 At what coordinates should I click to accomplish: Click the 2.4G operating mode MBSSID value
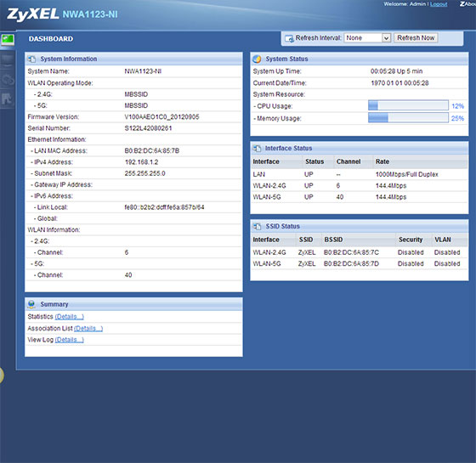click(x=136, y=94)
